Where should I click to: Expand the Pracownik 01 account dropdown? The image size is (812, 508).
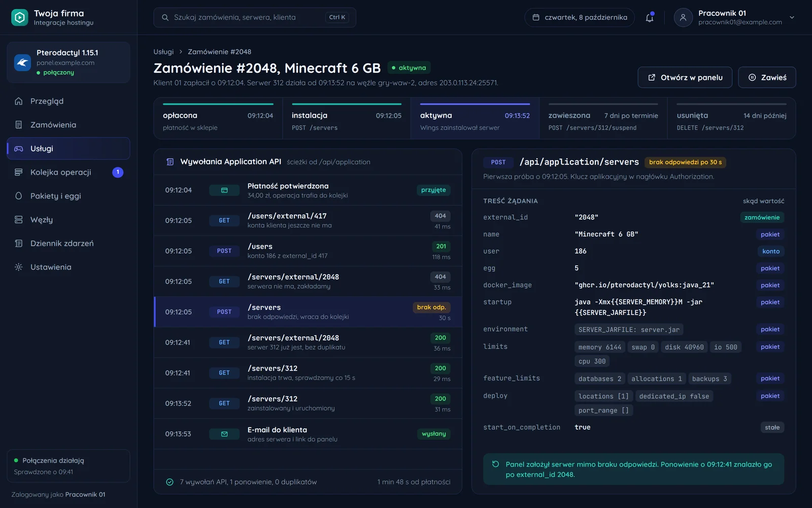[x=792, y=17]
